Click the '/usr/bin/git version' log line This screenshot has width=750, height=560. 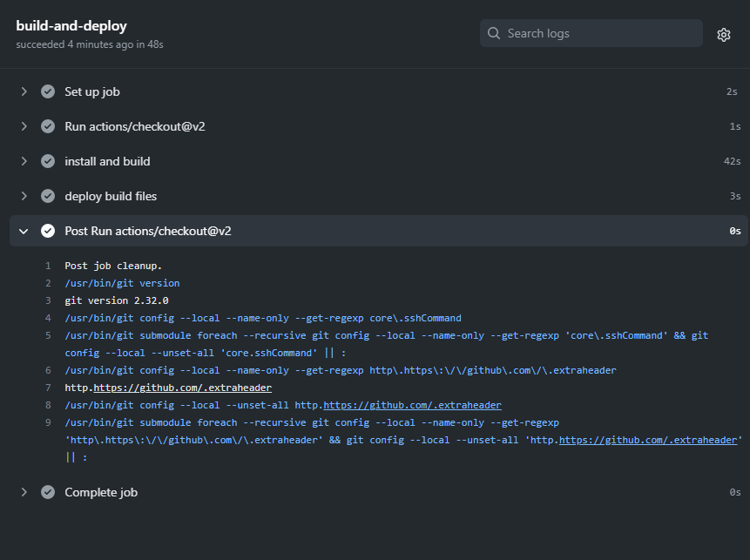coord(123,283)
